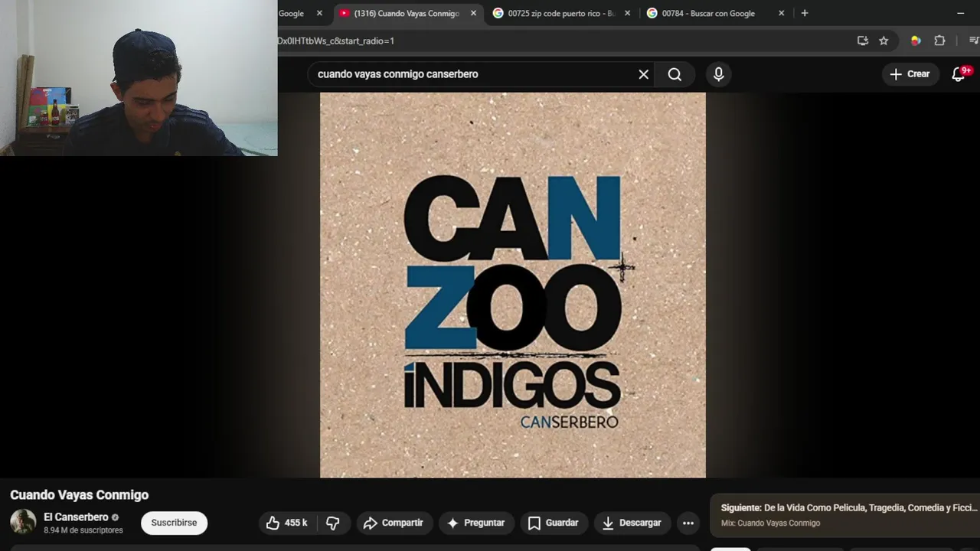Minimize the browser window
Screen dimensions: 980x551
[960, 13]
